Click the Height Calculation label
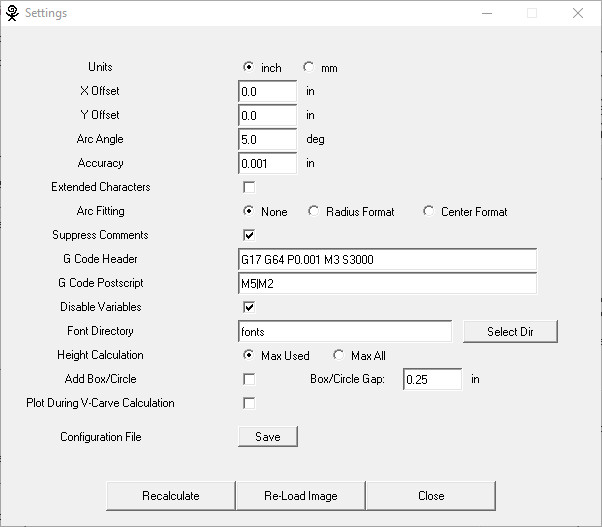 (x=100, y=355)
